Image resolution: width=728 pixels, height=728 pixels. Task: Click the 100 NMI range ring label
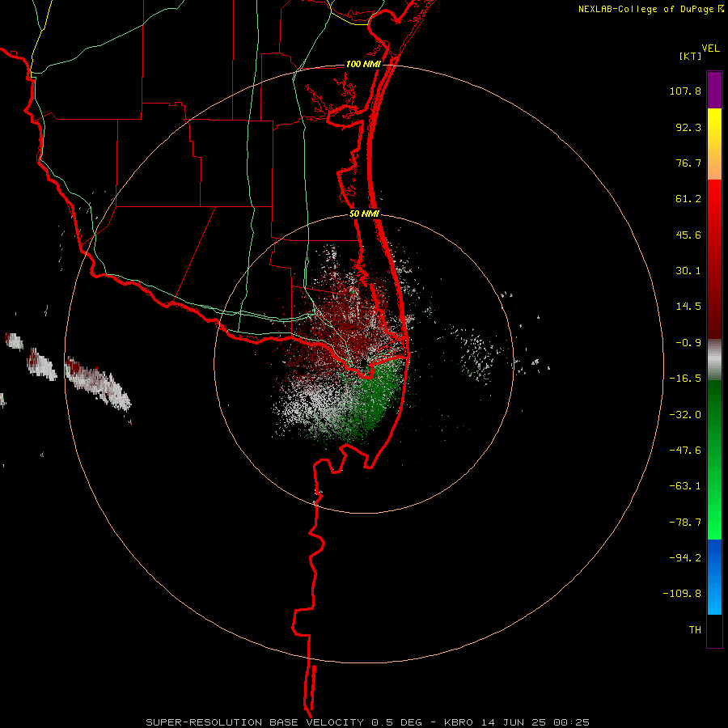tap(363, 64)
